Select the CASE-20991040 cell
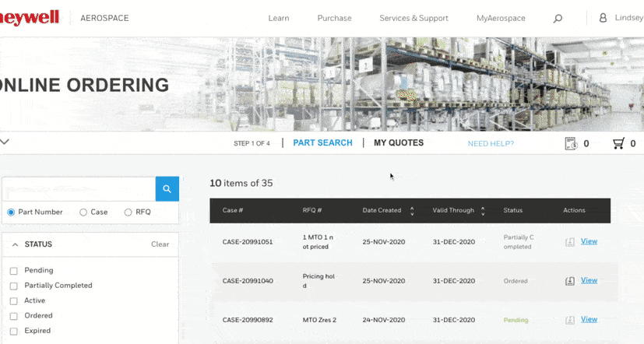Screen dimensions: 644x344 pyautogui.click(x=248, y=281)
